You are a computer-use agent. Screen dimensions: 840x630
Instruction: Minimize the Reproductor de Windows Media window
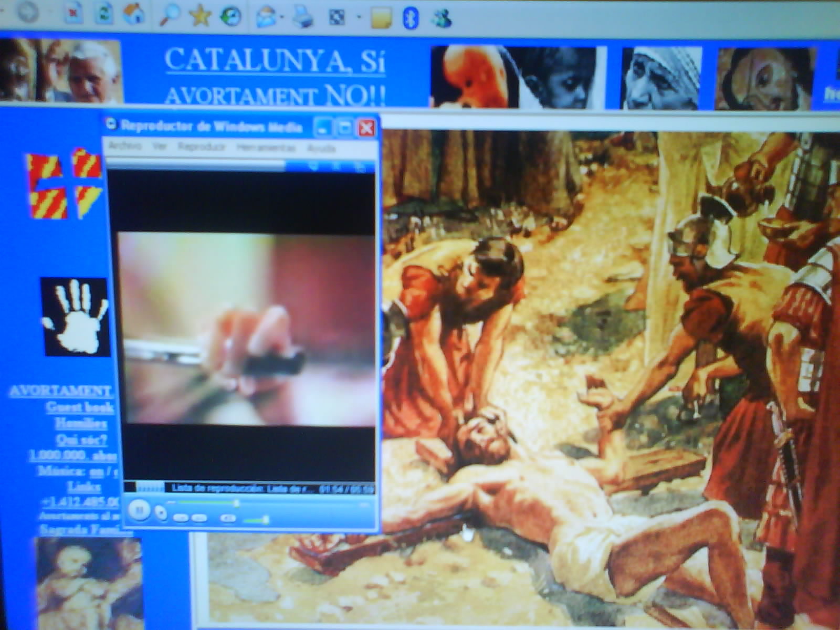tap(322, 127)
